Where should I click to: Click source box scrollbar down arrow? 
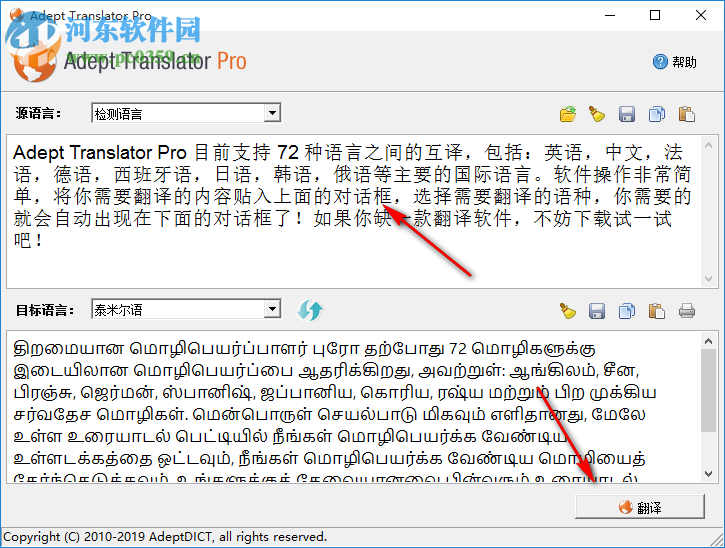[708, 278]
